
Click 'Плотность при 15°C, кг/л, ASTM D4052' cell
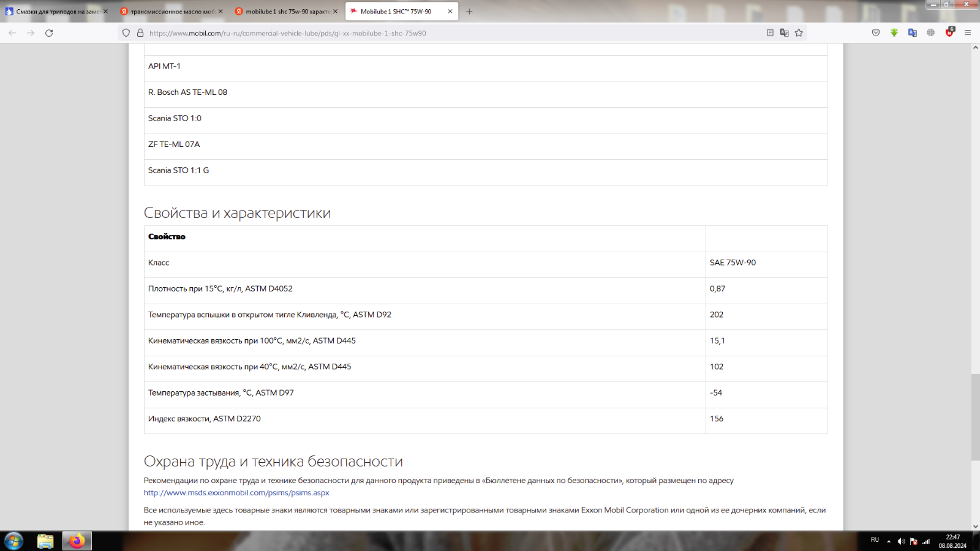click(425, 291)
